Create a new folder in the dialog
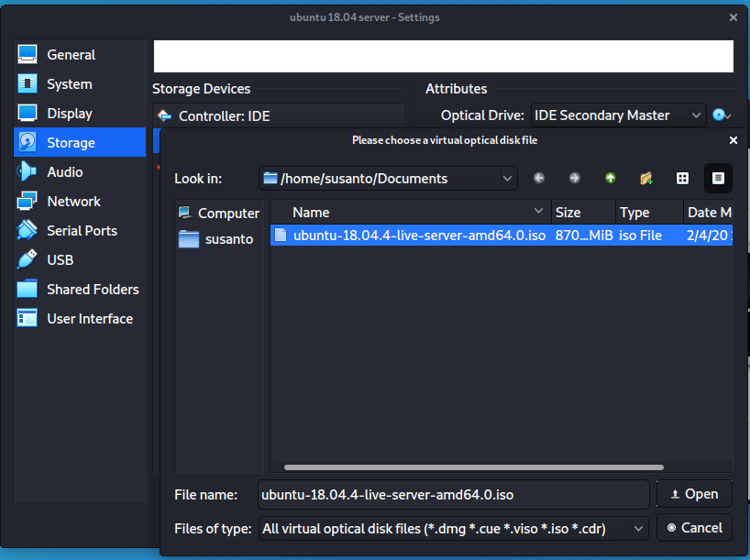This screenshot has height=560, width=750. click(645, 178)
